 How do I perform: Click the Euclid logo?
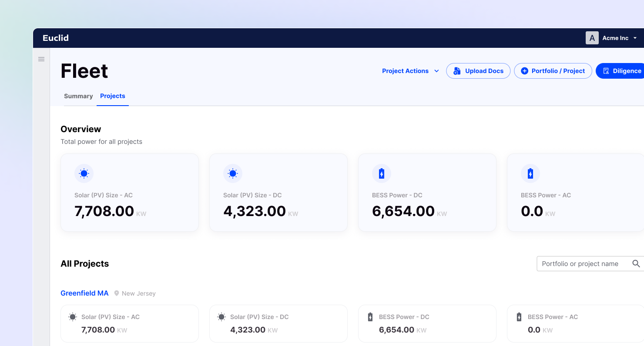(56, 38)
